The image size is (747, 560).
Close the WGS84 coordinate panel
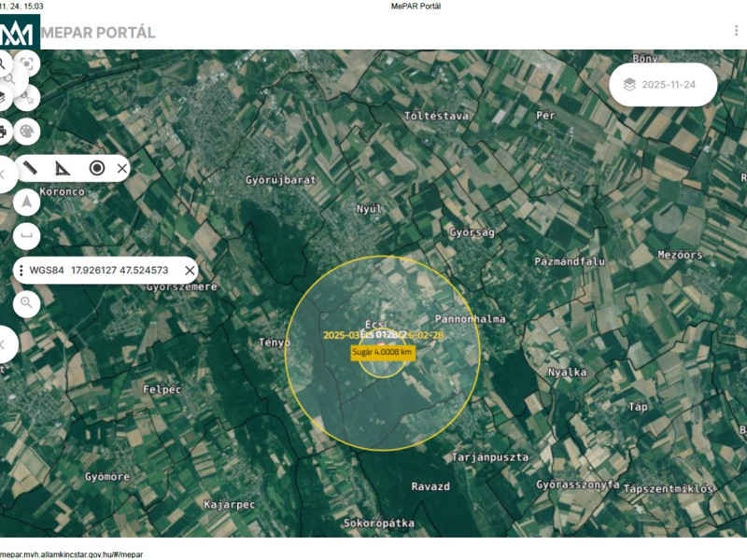[190, 271]
